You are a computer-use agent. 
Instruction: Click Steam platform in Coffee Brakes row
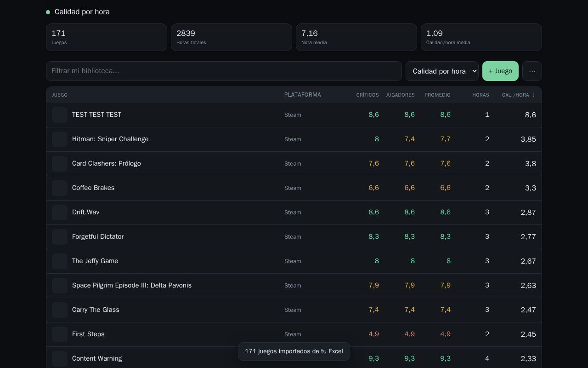293,188
